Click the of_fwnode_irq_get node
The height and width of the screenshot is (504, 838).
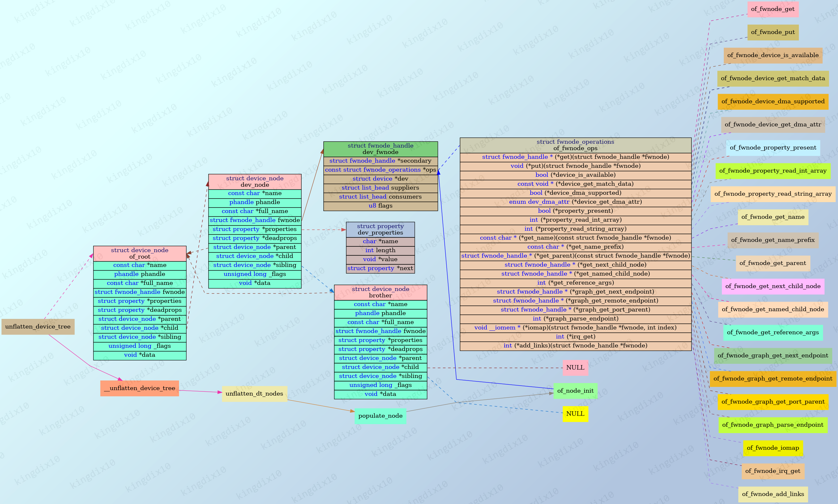[773, 471]
